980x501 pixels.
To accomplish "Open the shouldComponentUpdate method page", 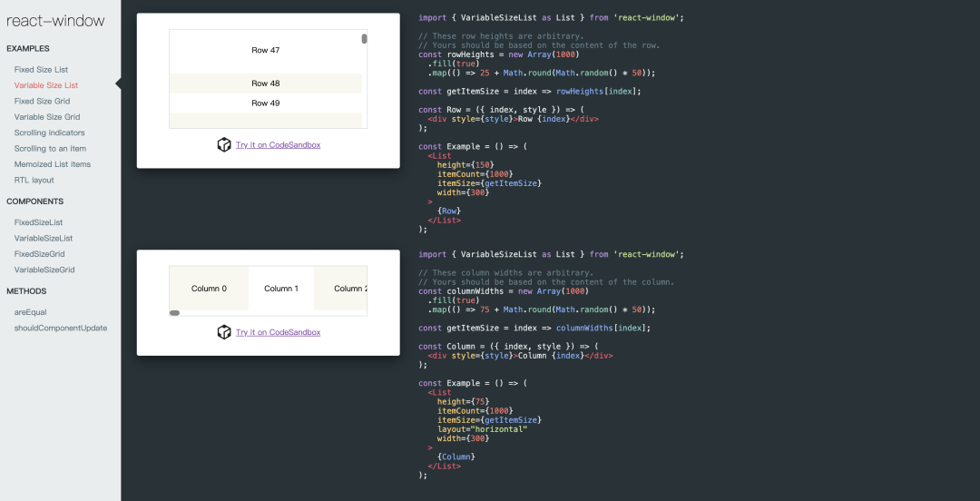I will 61,328.
